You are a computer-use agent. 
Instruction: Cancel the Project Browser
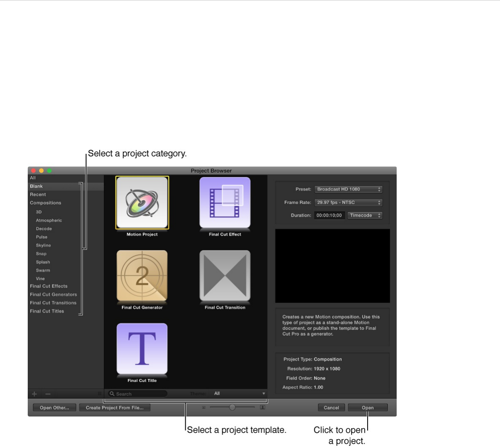coord(332,408)
